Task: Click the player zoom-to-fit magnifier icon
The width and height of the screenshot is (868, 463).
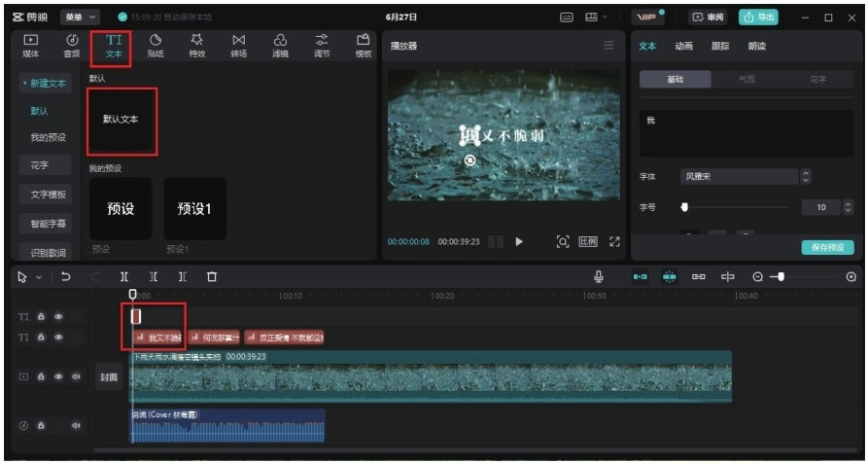Action: click(x=563, y=241)
